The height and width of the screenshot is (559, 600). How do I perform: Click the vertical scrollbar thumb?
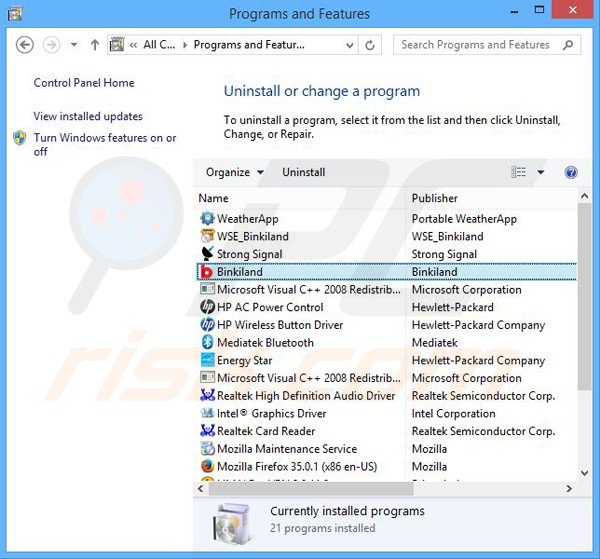(584, 297)
